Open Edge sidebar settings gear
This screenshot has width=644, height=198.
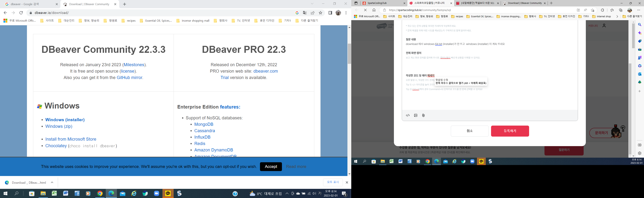(639, 153)
